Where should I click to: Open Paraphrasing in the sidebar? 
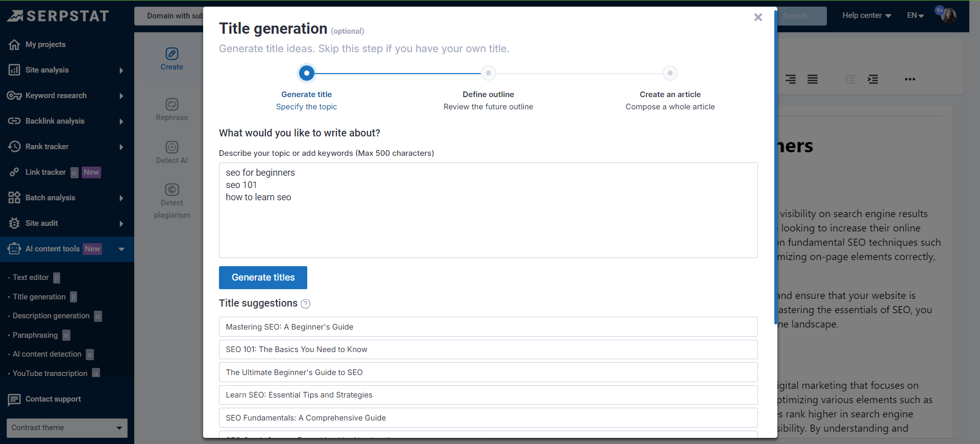click(35, 335)
